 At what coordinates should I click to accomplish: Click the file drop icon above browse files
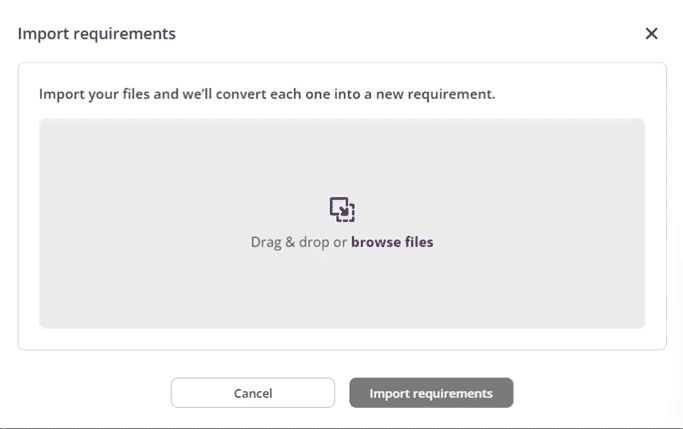click(342, 209)
